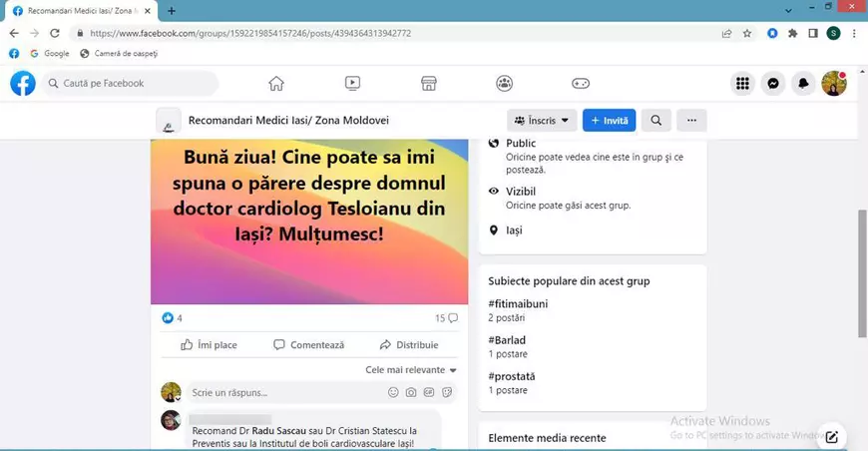868x451 pixels.
Task: Open the blue extension icon in toolbar
Action: pos(772,33)
